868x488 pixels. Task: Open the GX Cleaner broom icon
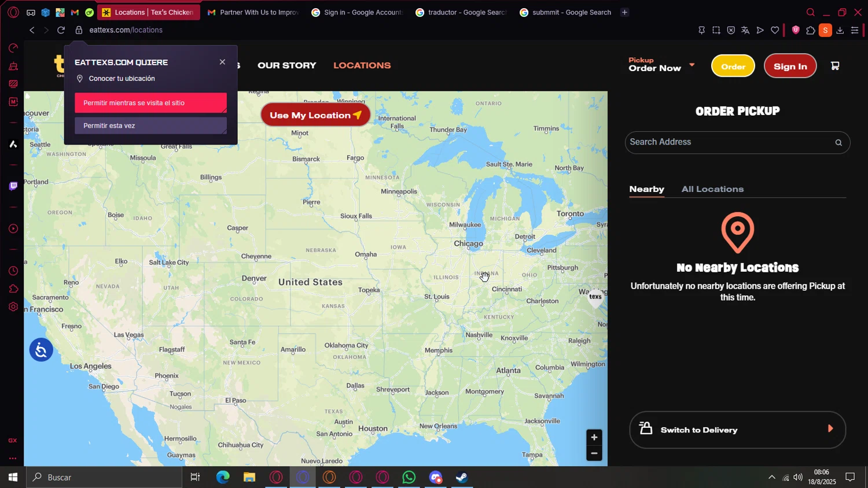pos(13,66)
